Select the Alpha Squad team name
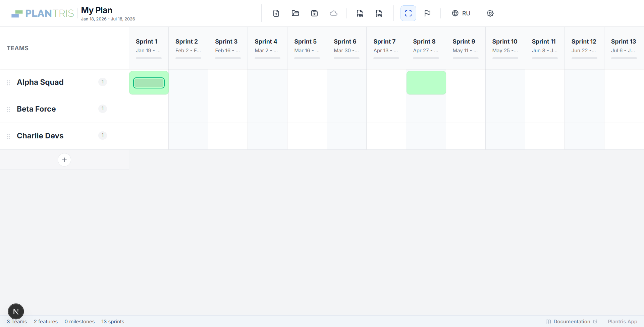 [40, 82]
